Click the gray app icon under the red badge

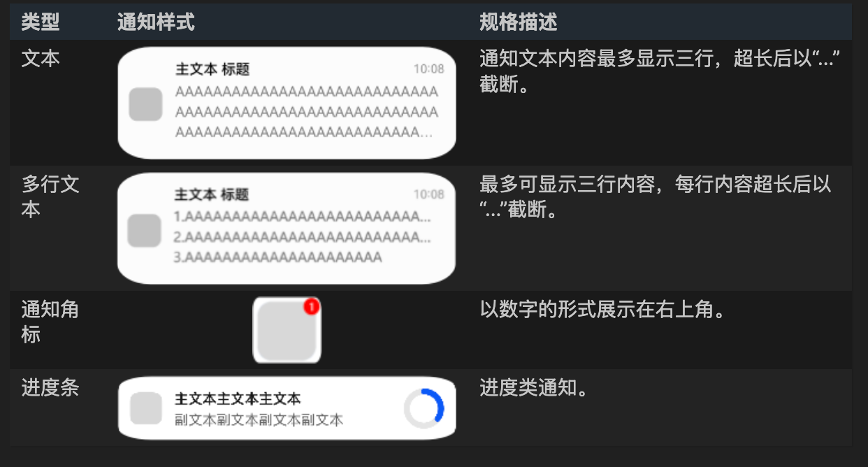click(287, 332)
